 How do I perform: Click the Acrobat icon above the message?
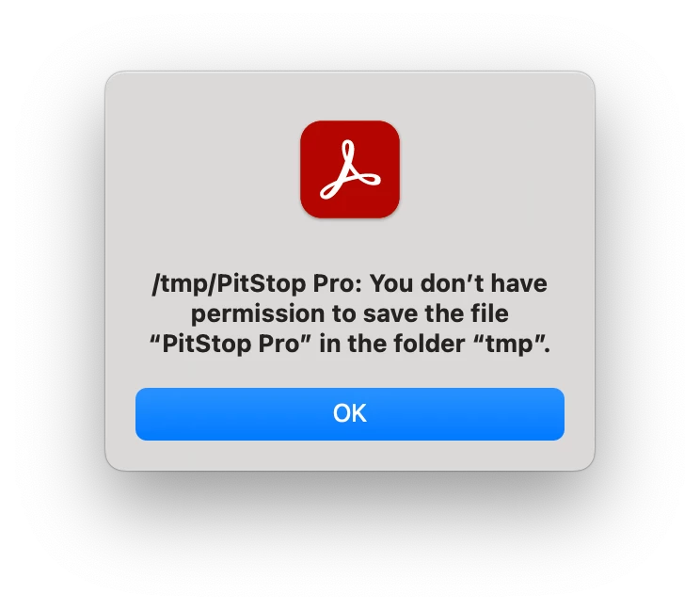click(x=350, y=169)
